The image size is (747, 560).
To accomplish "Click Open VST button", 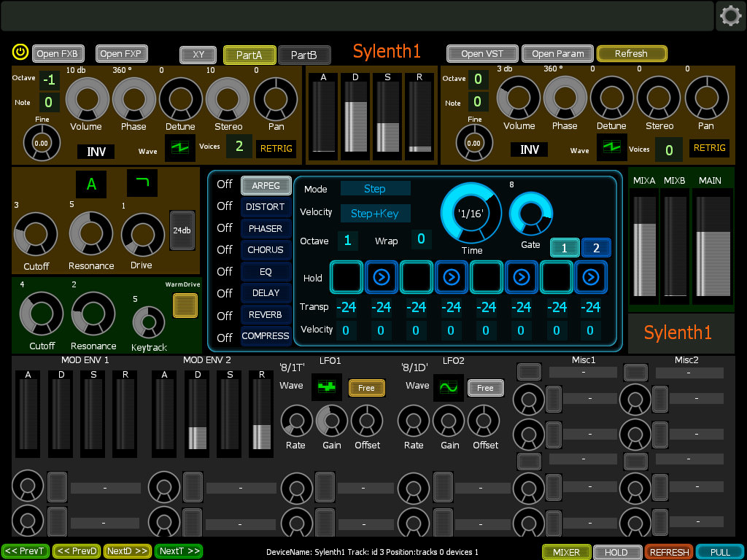I will click(x=483, y=53).
